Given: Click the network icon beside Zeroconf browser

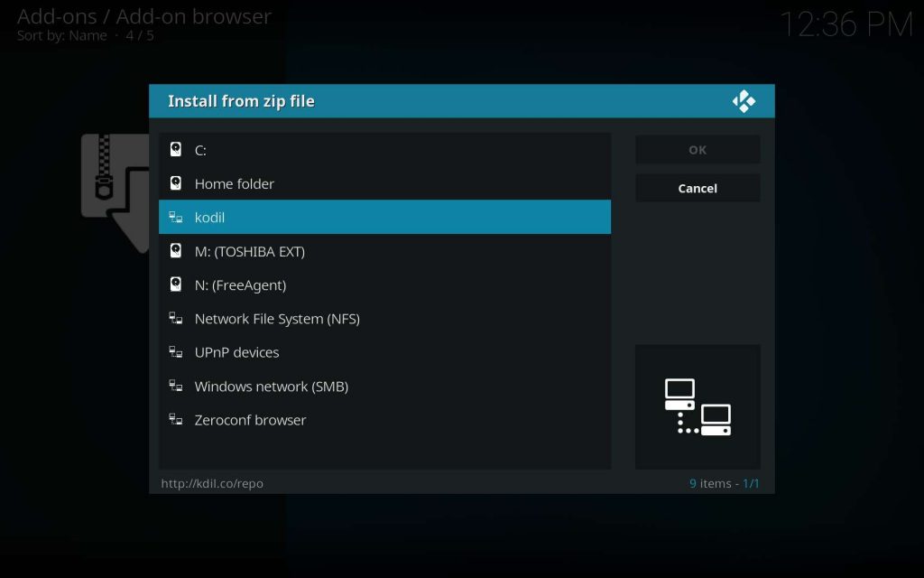Looking at the screenshot, I should click(x=176, y=420).
